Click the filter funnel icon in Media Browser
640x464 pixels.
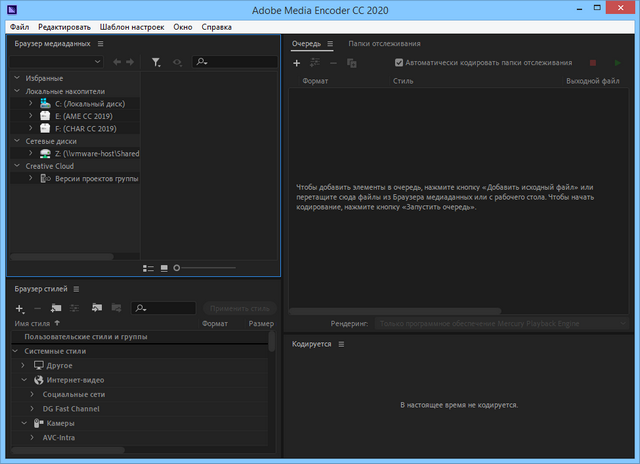tap(156, 62)
